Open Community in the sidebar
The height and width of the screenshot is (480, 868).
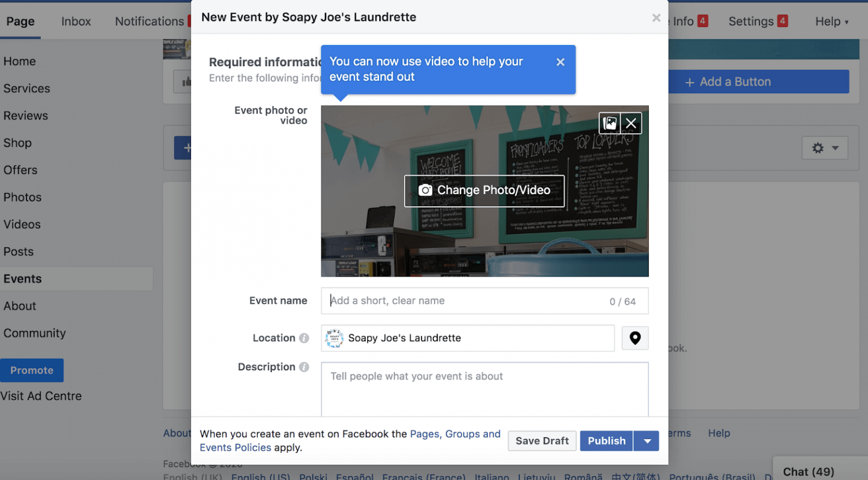[x=34, y=333]
